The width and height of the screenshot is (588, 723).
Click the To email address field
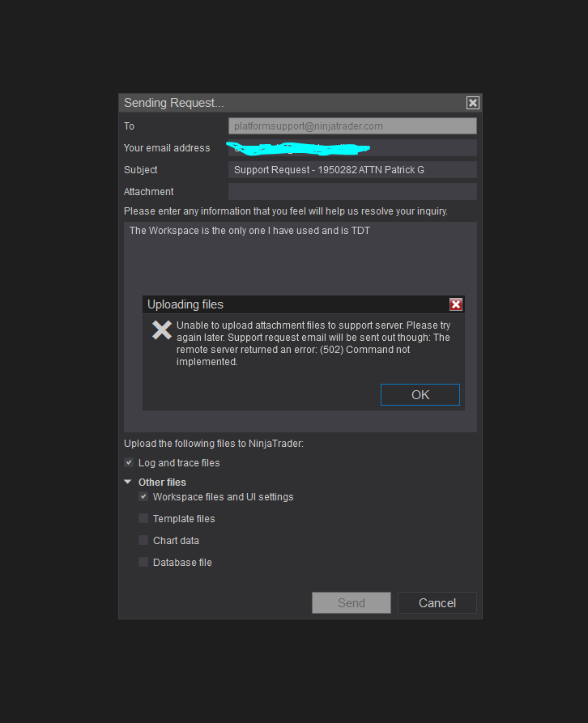coord(352,125)
